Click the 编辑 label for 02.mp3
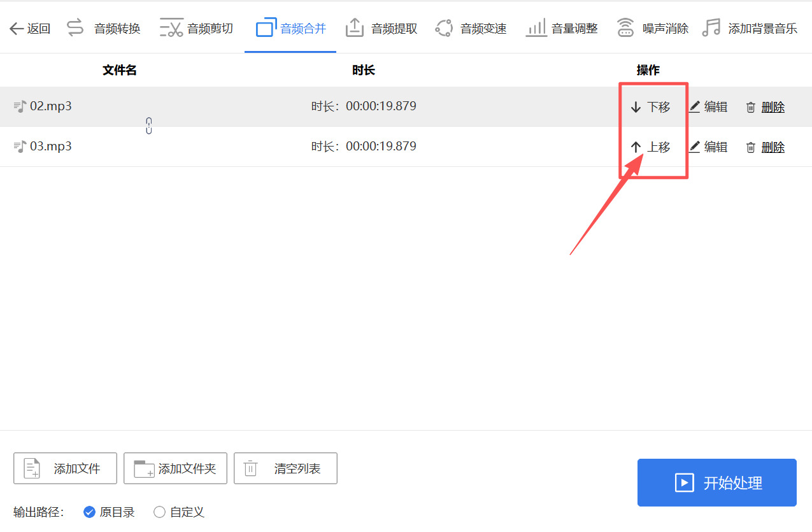Screen dimensions: 812x532 click(716, 107)
